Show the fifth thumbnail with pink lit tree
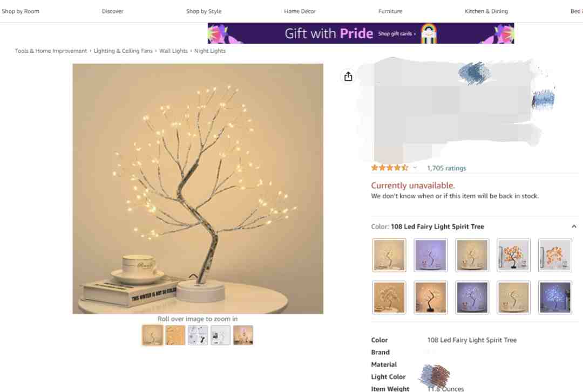This screenshot has height=392, width=583. [243, 335]
